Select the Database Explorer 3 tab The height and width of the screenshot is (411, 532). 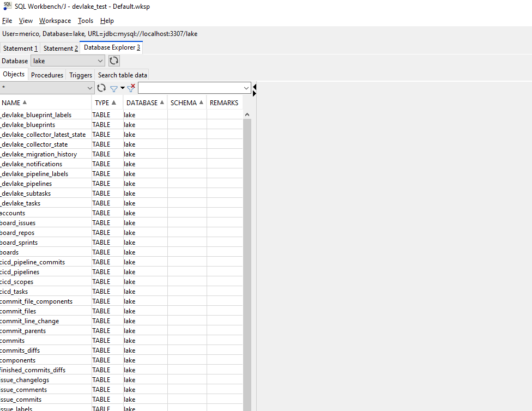(112, 47)
